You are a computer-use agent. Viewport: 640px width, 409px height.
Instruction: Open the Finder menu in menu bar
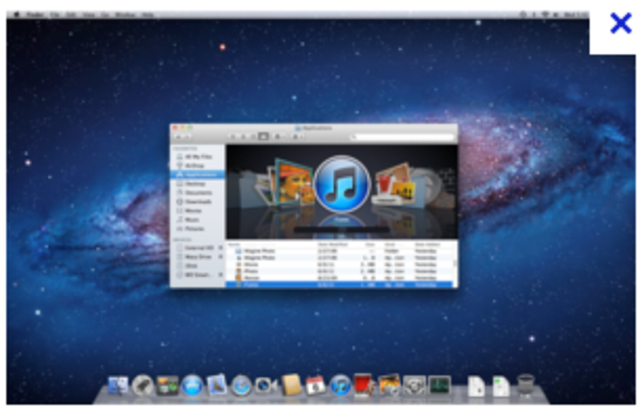(36, 15)
